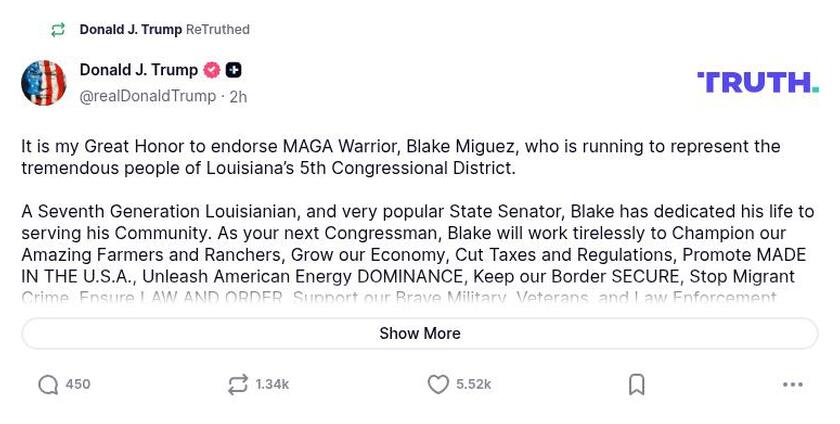Viewport: 840px width, 424px height.
Task: Open the reply comment bubble icon
Action: pyautogui.click(x=48, y=385)
